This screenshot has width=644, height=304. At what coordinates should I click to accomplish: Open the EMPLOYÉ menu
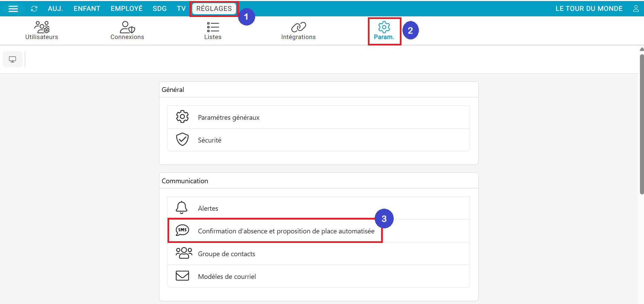pyautogui.click(x=126, y=8)
